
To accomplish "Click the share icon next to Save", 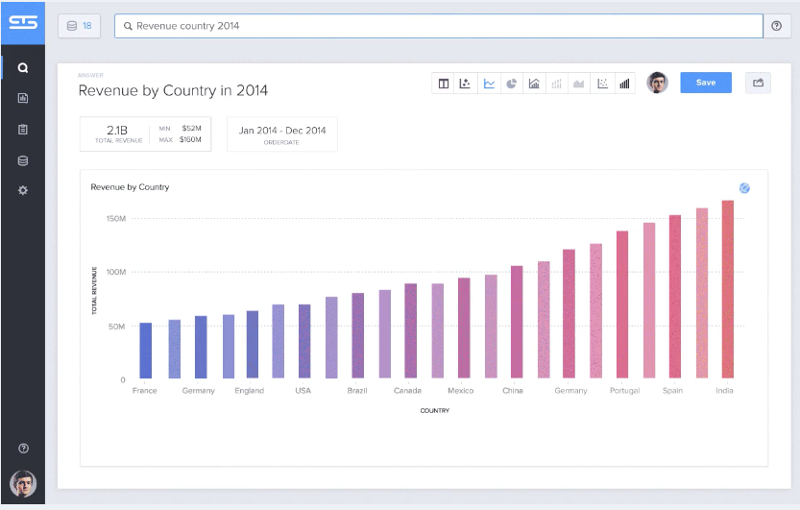I will (758, 83).
